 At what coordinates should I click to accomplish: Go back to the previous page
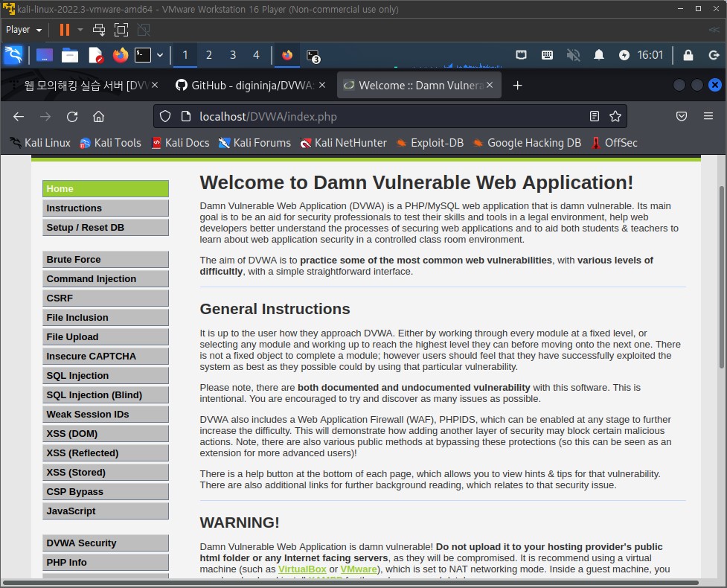(x=19, y=116)
